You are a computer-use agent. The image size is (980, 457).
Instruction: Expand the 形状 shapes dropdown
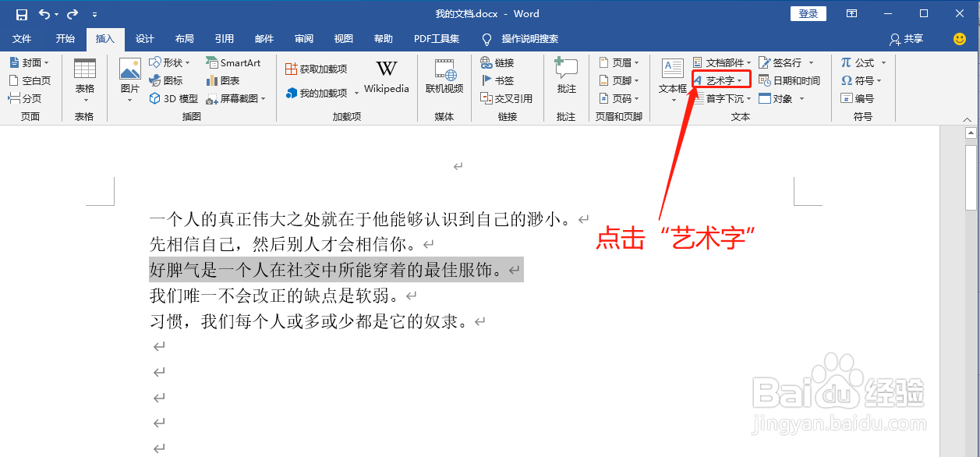(167, 62)
